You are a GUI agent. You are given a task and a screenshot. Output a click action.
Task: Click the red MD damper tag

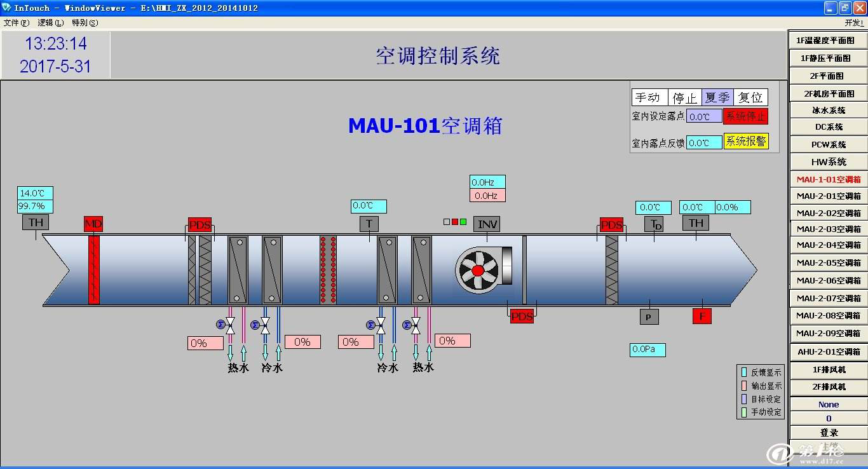[93, 224]
